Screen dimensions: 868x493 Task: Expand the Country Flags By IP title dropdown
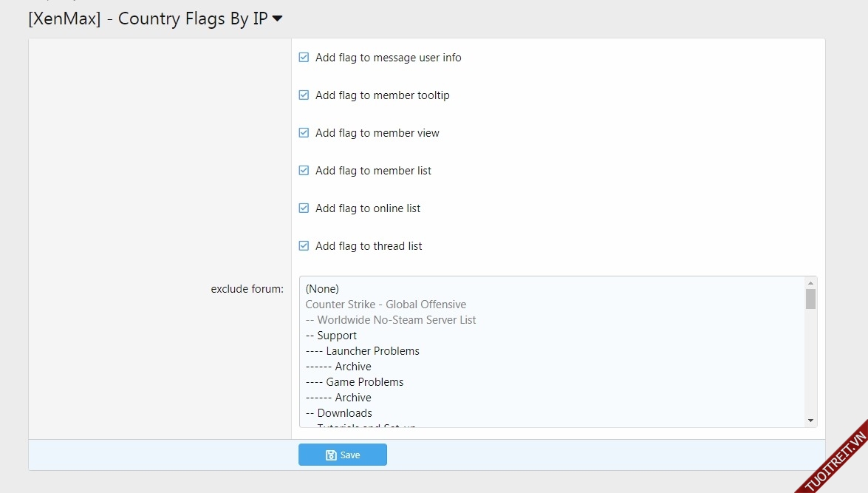click(278, 18)
